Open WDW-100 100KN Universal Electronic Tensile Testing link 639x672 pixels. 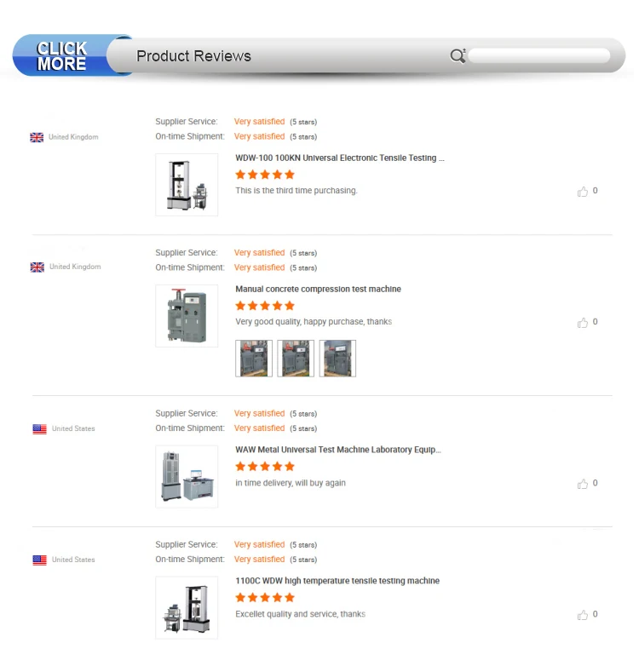click(x=340, y=158)
